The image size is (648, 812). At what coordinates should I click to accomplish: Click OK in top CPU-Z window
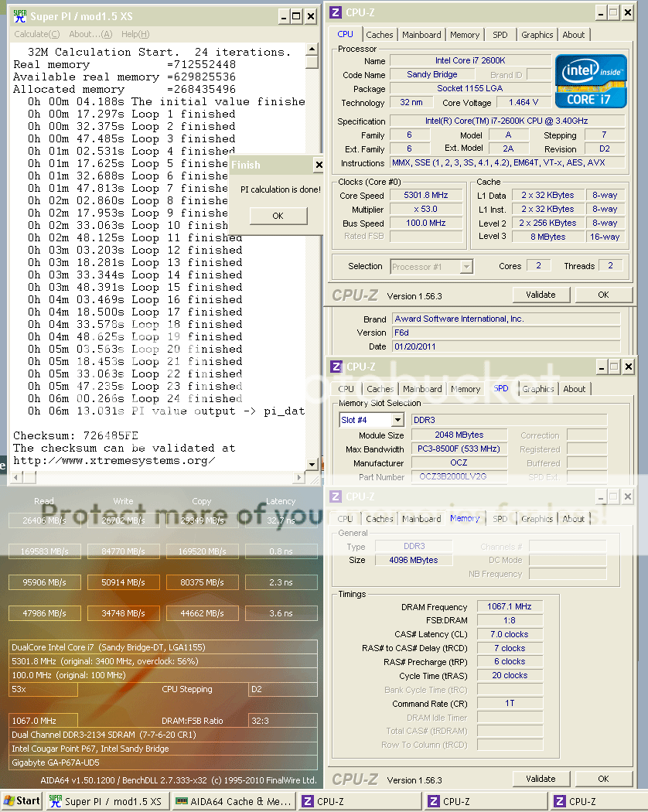click(603, 295)
